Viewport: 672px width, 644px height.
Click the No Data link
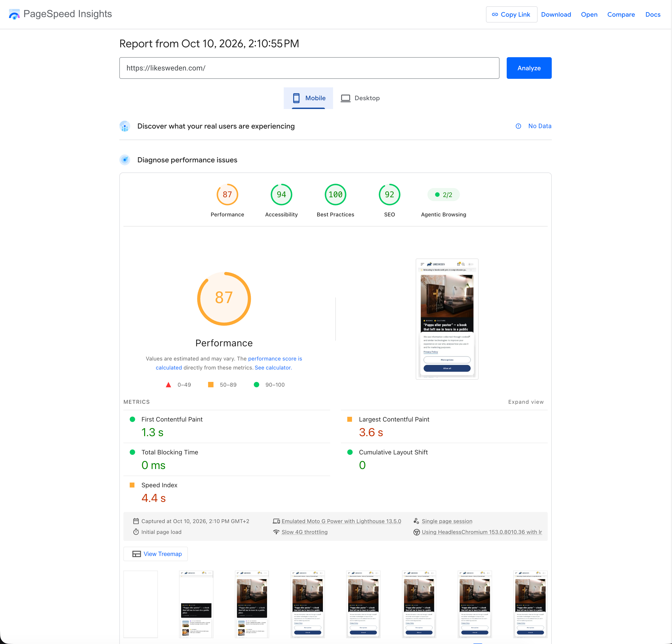(x=540, y=126)
